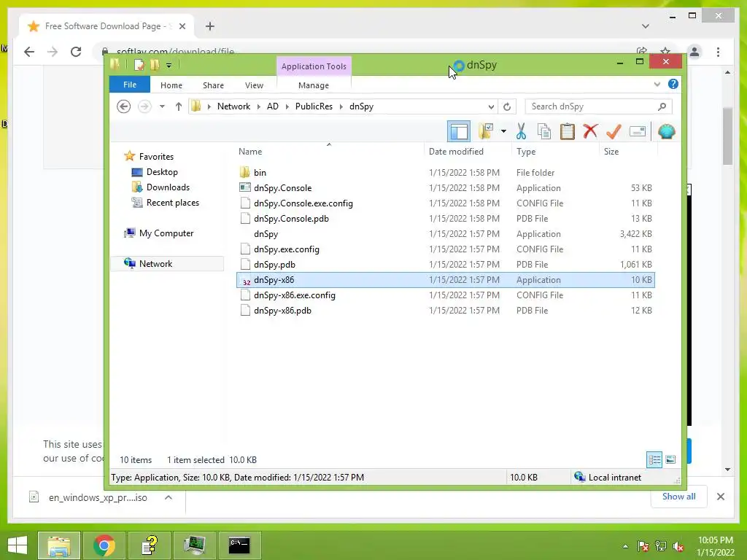The height and width of the screenshot is (560, 747).
Task: Open download options arrow for en_windows_xp iso
Action: [169, 497]
